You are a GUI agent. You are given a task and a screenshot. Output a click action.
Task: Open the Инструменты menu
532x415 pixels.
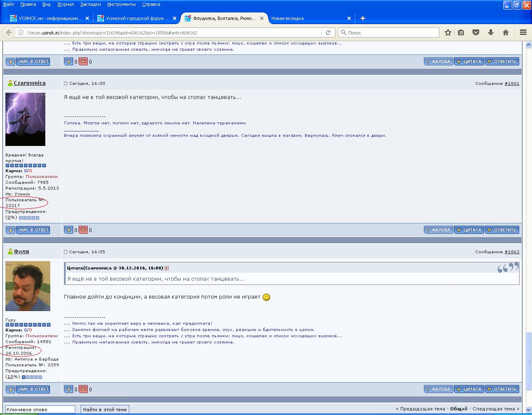(x=121, y=4)
